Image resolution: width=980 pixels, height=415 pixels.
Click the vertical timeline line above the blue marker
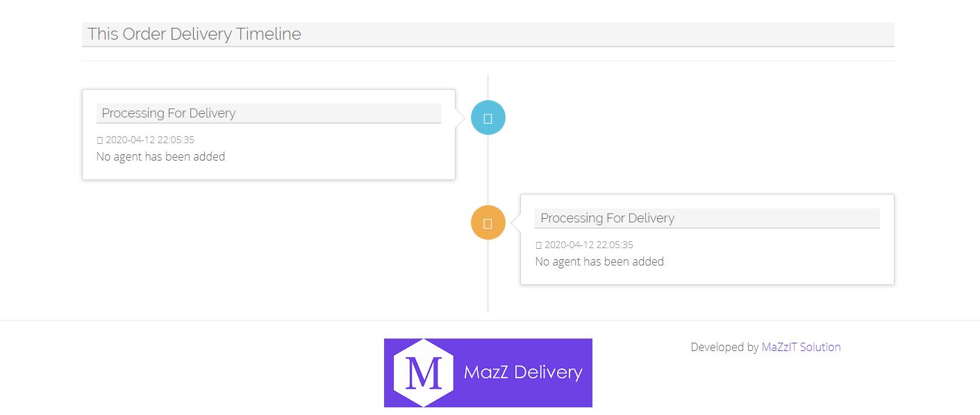pos(488,87)
